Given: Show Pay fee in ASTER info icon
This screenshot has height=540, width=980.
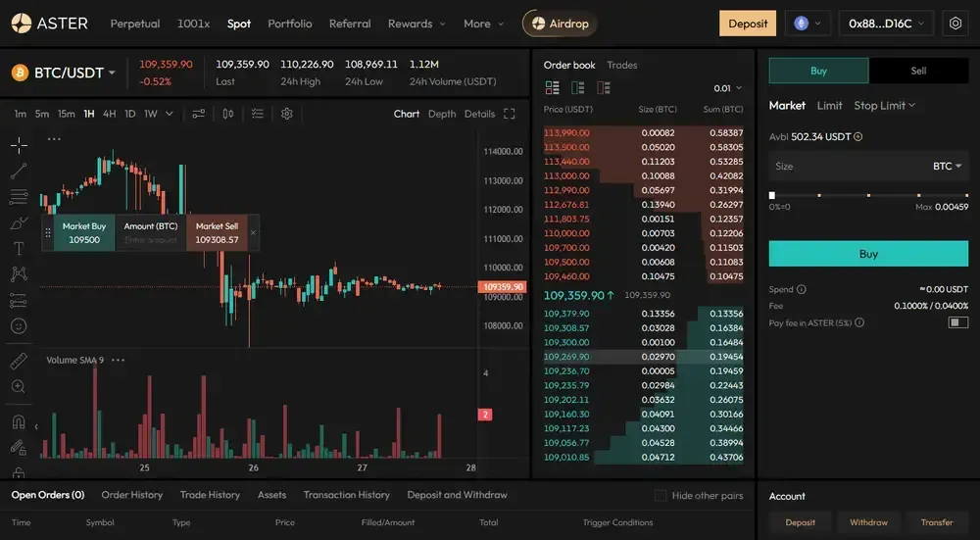Looking at the screenshot, I should 859,322.
